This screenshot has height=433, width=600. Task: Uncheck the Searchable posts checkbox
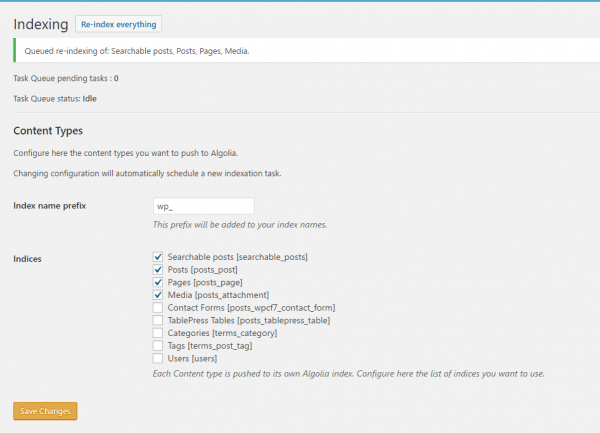pyautogui.click(x=158, y=257)
